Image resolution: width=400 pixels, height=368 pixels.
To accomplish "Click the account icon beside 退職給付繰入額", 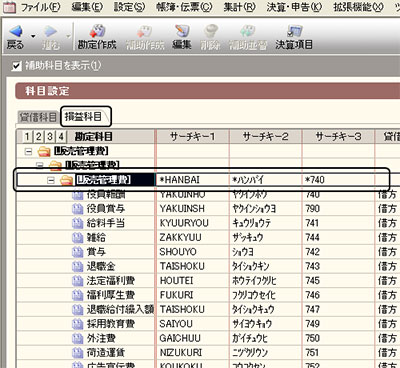I will [x=78, y=310].
